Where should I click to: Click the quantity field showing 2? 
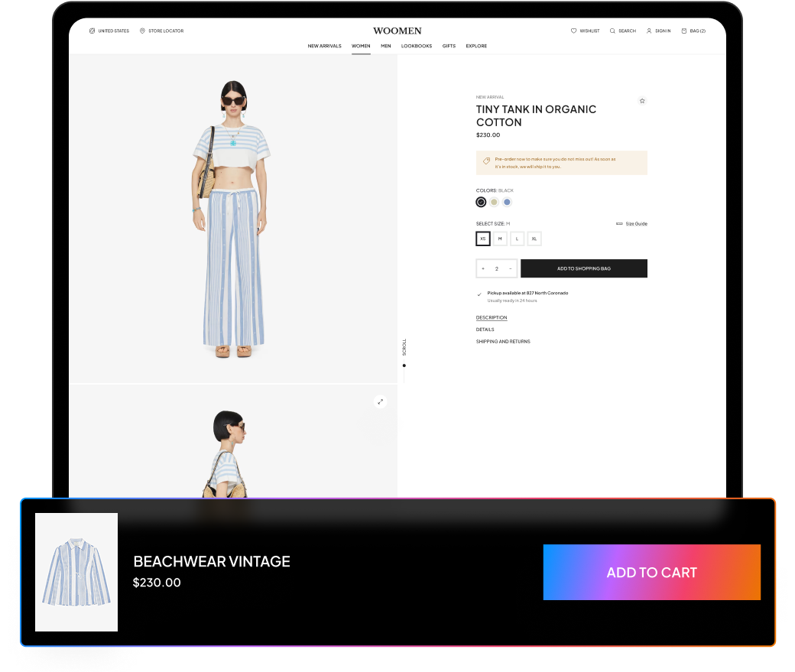497,269
